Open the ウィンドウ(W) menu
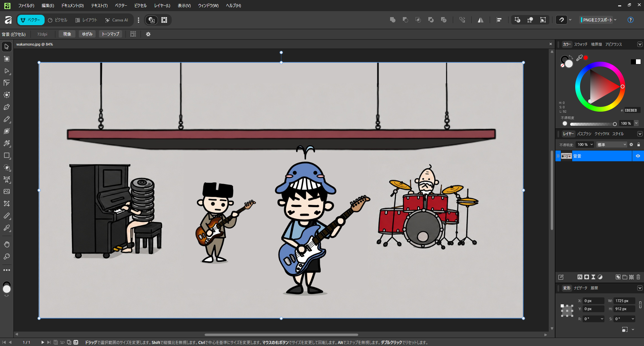644x346 pixels. (x=208, y=5)
